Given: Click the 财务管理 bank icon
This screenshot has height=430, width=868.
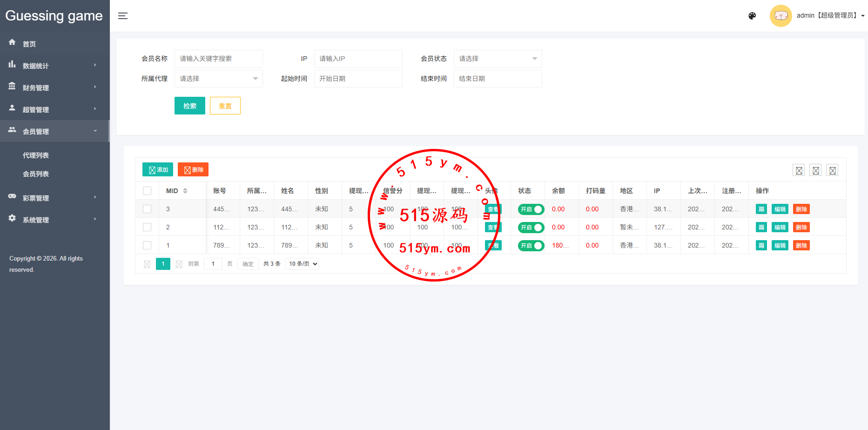Looking at the screenshot, I should (12, 86).
